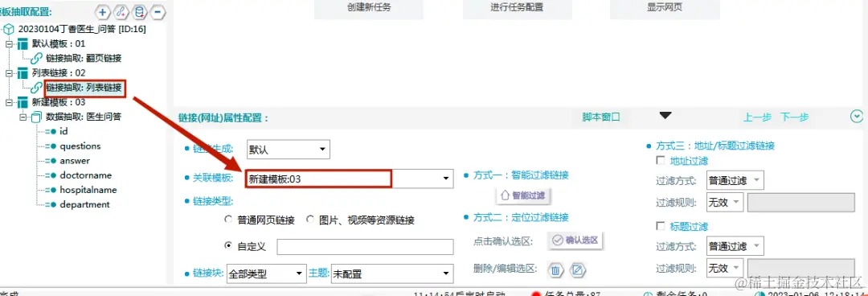Select the department field in the tree
Image resolution: width=868 pixels, height=296 pixels.
(84, 204)
